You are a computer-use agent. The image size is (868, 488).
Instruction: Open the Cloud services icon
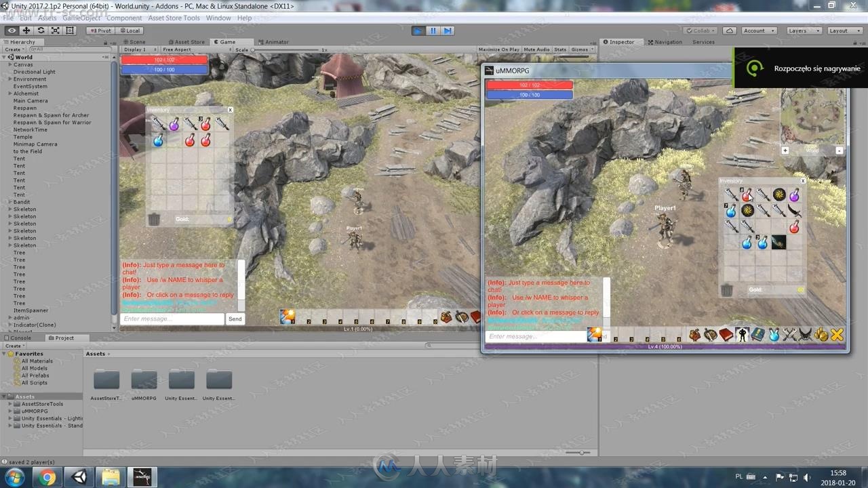coord(730,30)
